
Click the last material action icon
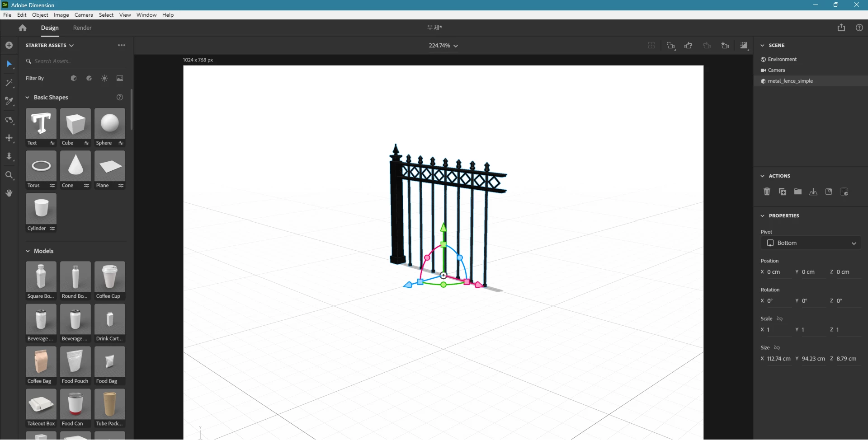click(844, 192)
